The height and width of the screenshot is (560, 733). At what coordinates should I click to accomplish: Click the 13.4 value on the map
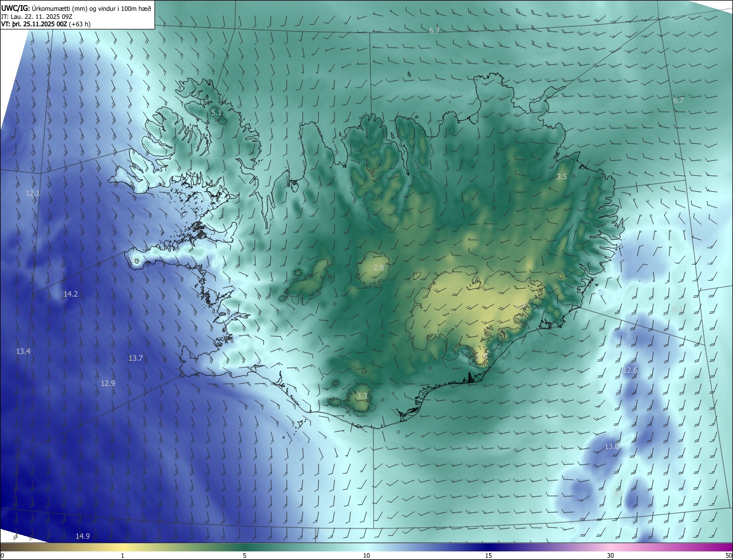(23, 351)
